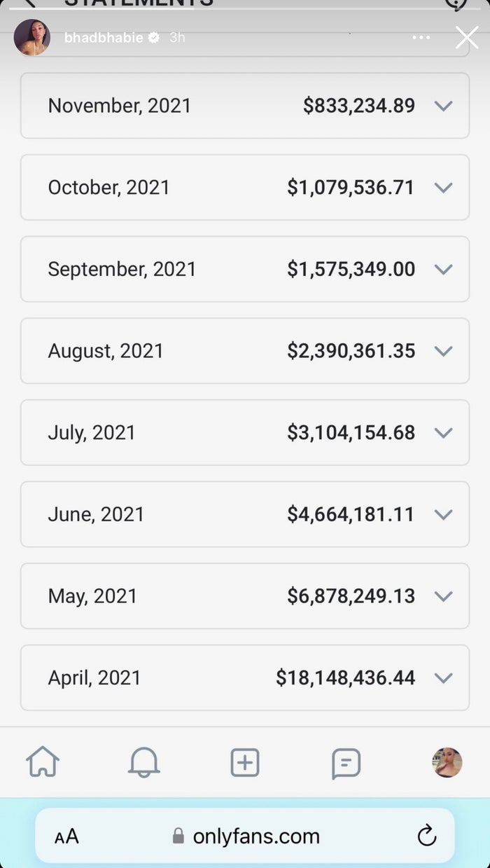Expand the June, 2021 statement chevron
Screen dimensions: 490x868
click(443, 514)
